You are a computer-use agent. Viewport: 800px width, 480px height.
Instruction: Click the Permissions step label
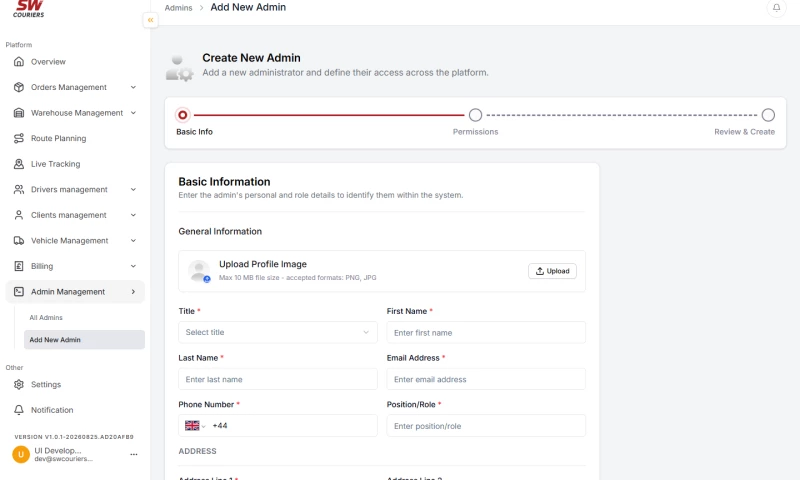[x=475, y=132]
